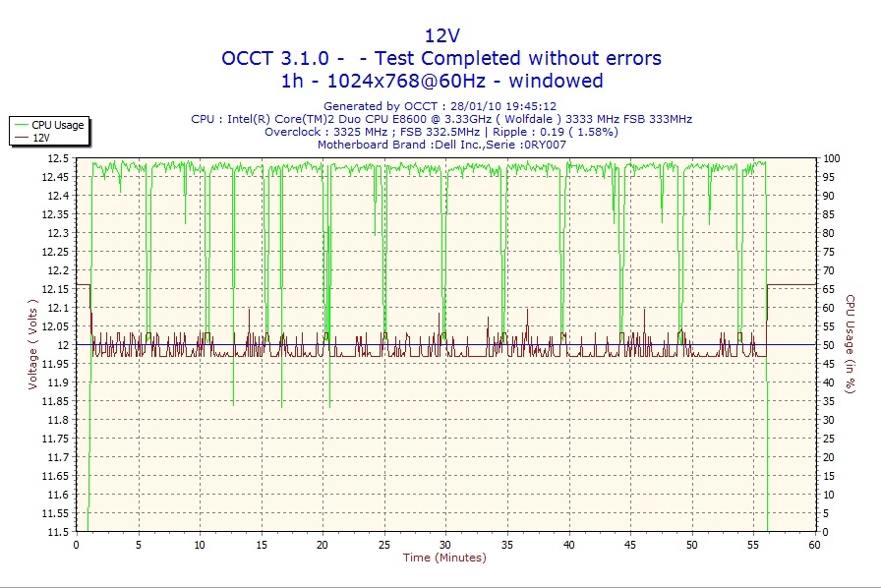This screenshot has height=588, width=881.
Task: Select the "1h - 1024x768@60Hz - windowed" subtitle
Action: (x=441, y=81)
